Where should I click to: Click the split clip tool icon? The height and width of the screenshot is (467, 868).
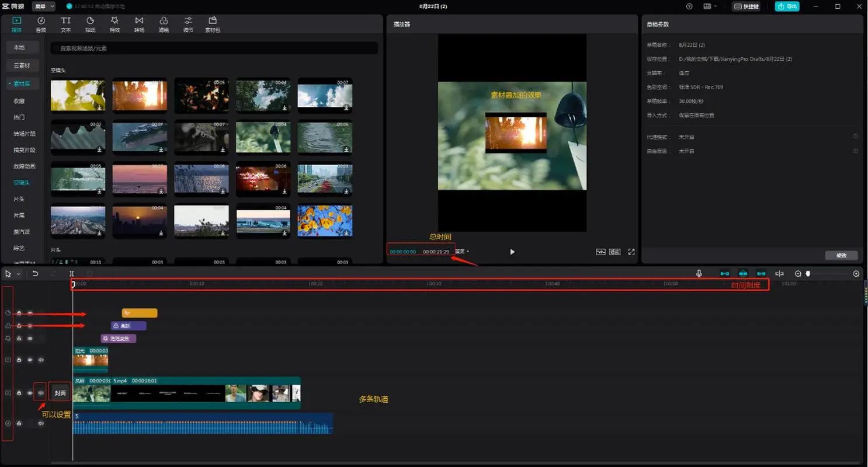72,273
